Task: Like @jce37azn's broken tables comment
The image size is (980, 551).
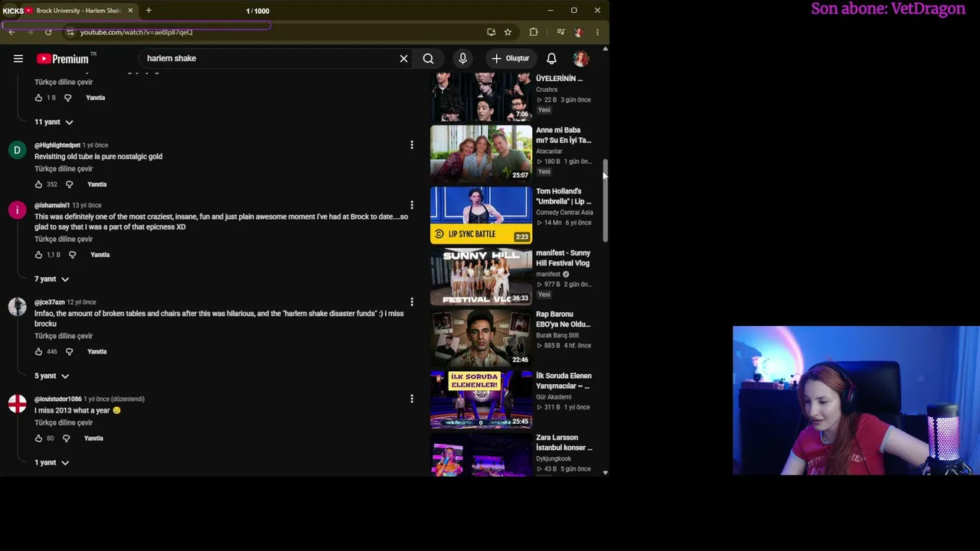Action: pos(38,352)
